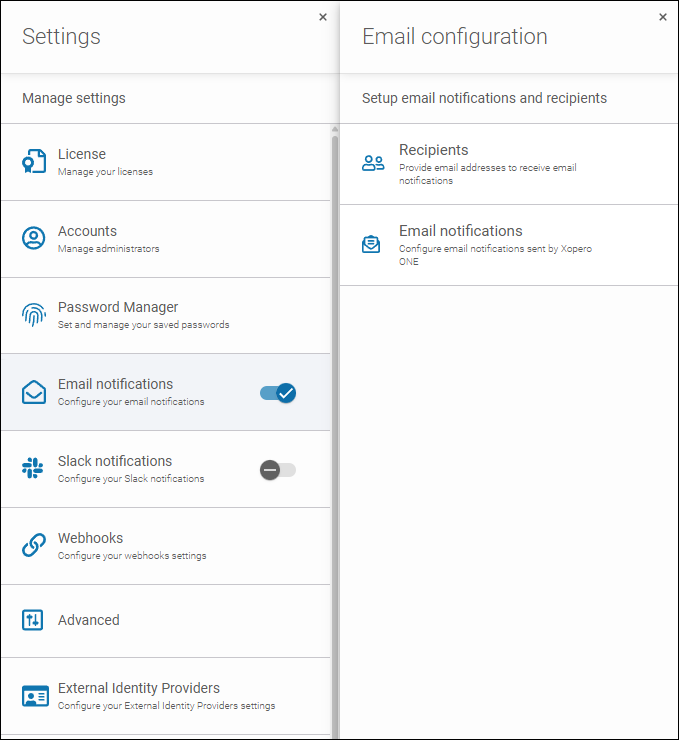Click the Advanced sliders icon

(33, 620)
